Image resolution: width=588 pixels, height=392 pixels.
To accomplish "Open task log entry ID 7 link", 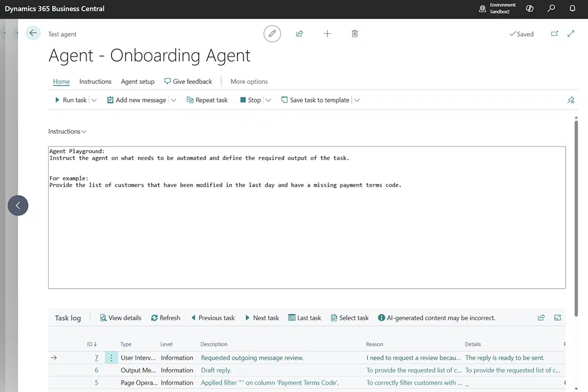I will coord(96,358).
